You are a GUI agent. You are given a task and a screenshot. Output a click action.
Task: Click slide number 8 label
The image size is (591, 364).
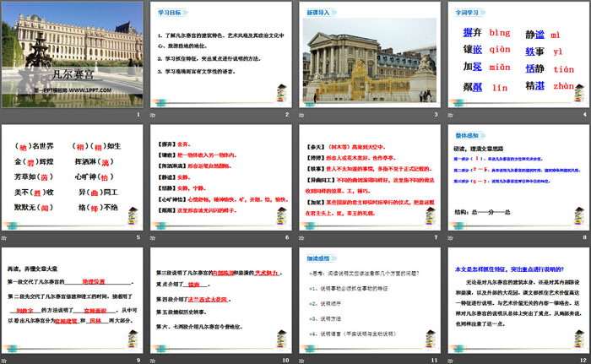click(x=585, y=237)
